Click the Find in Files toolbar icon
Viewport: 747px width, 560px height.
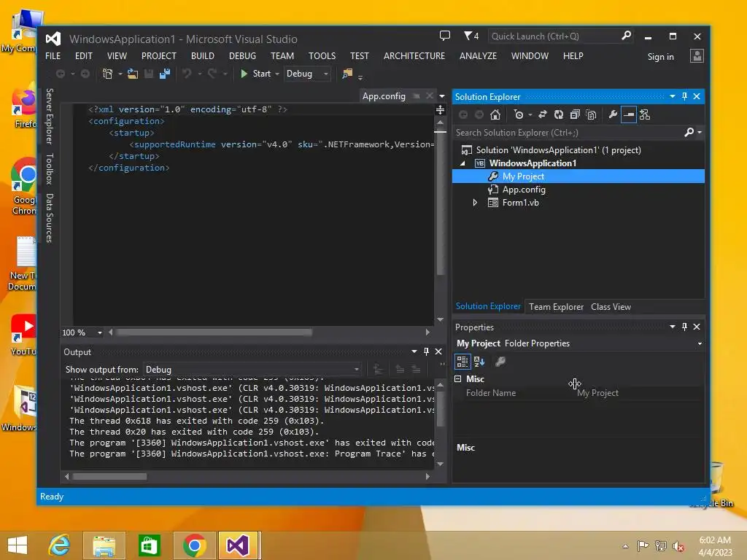(347, 74)
